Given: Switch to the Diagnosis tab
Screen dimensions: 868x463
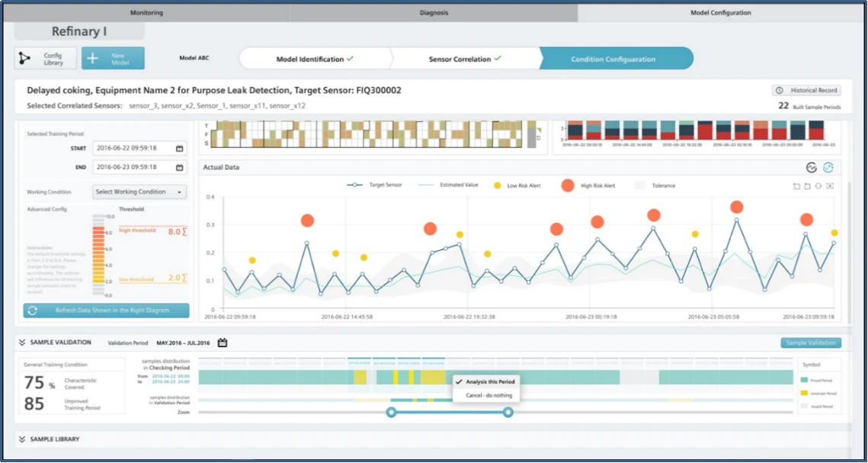Looking at the screenshot, I should (434, 13).
